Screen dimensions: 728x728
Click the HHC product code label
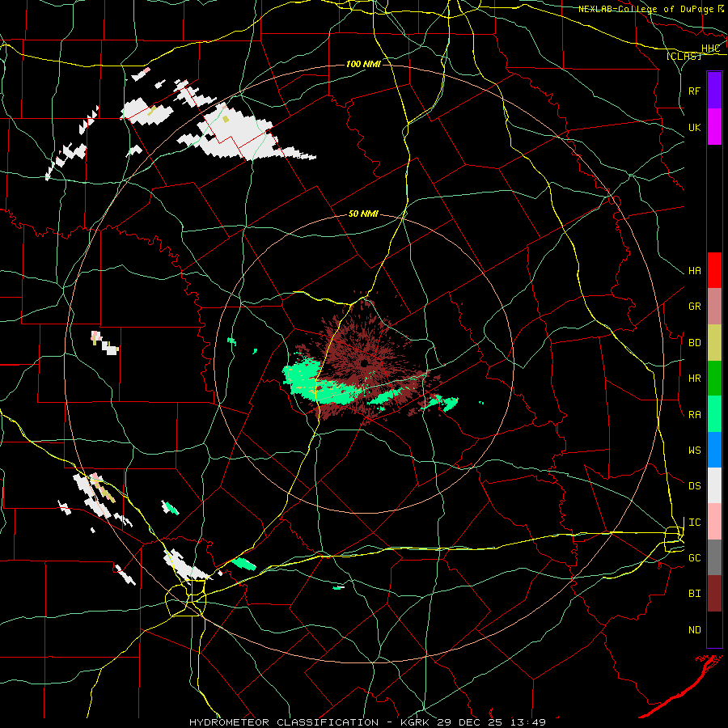coord(710,49)
